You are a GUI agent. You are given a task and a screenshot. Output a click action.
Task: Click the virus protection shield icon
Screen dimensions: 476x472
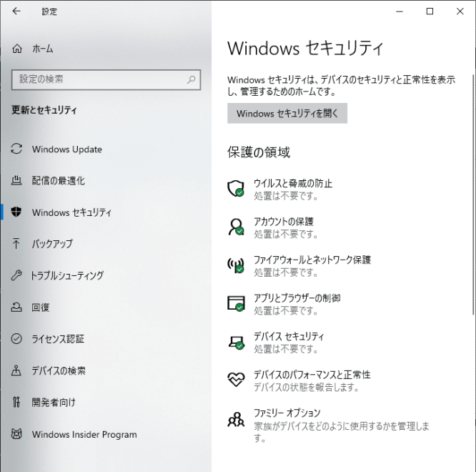[x=236, y=189]
